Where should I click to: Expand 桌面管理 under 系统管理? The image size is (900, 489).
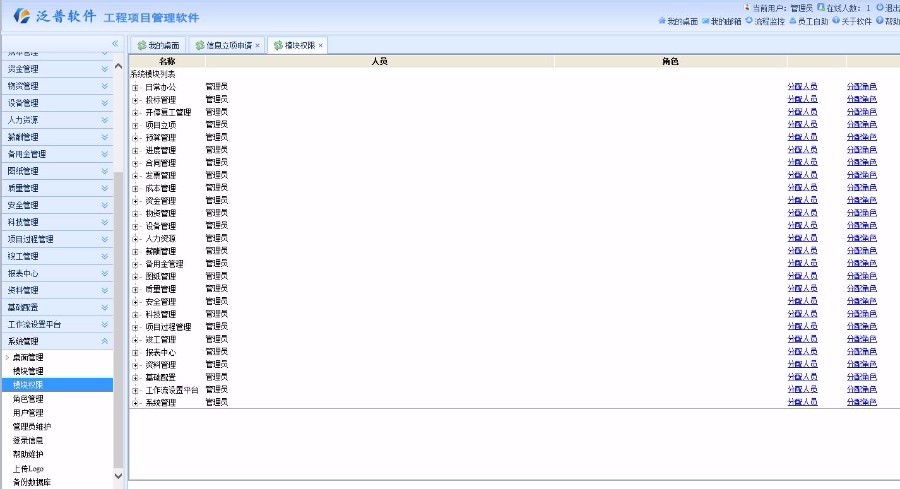pos(7,357)
